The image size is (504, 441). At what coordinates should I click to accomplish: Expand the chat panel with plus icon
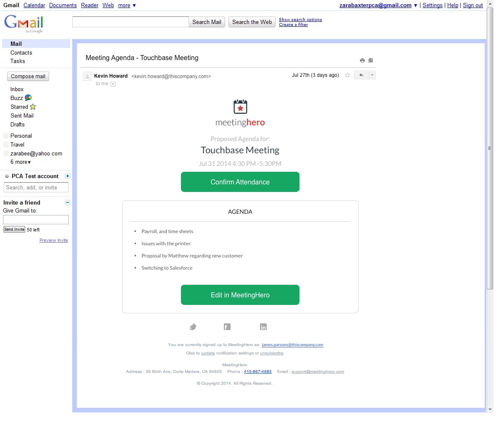(x=68, y=176)
